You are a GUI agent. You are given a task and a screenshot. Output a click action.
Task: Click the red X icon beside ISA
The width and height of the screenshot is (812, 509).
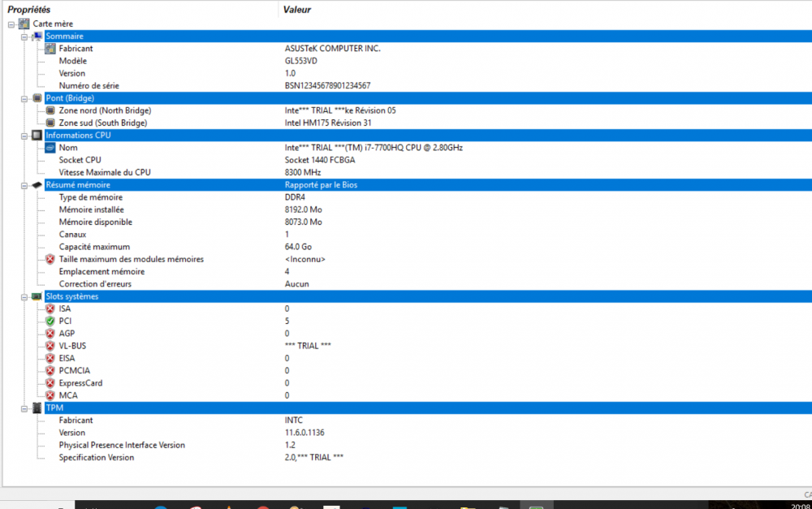click(50, 309)
